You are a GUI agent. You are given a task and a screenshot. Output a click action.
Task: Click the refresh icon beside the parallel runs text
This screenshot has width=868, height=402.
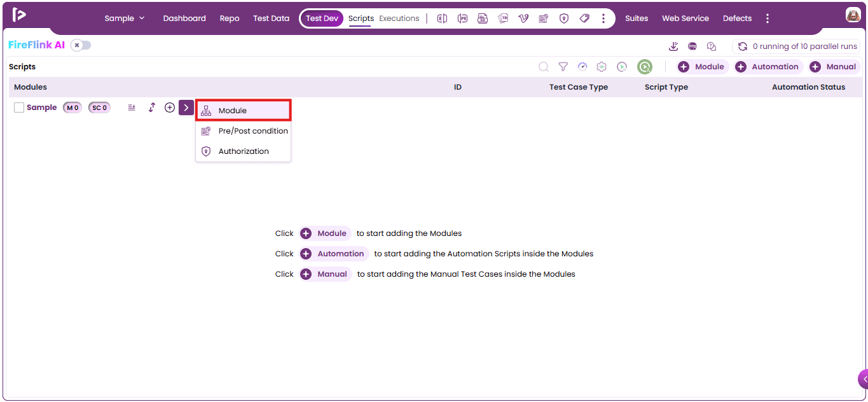coord(742,46)
